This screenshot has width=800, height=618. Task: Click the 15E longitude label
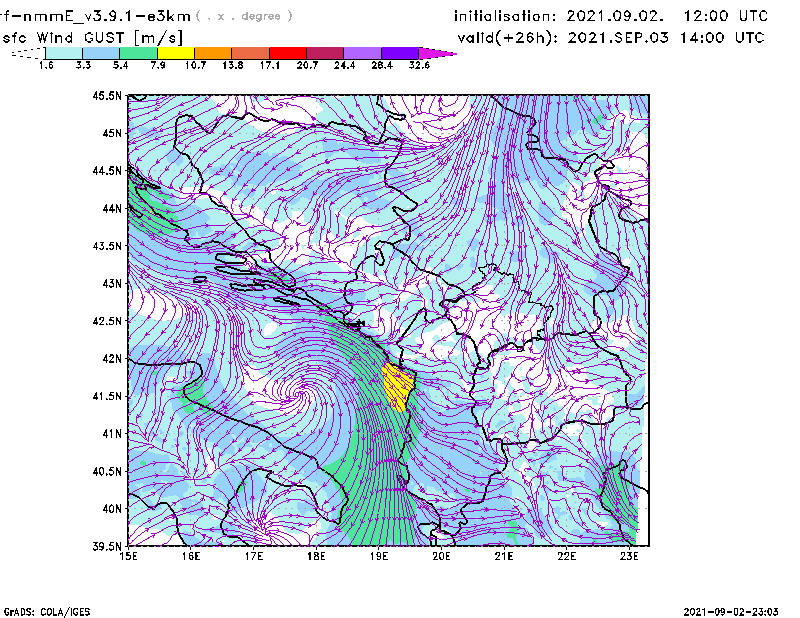tap(128, 556)
